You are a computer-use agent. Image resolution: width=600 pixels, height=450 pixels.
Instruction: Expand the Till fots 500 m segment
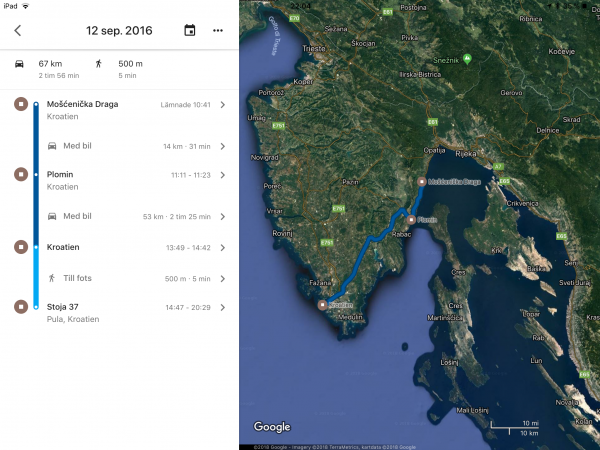pyautogui.click(x=222, y=279)
